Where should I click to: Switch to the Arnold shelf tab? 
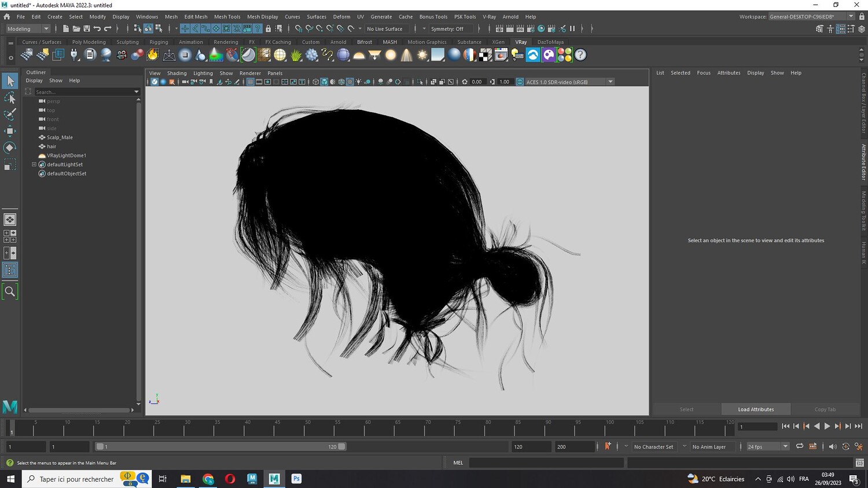coord(338,42)
